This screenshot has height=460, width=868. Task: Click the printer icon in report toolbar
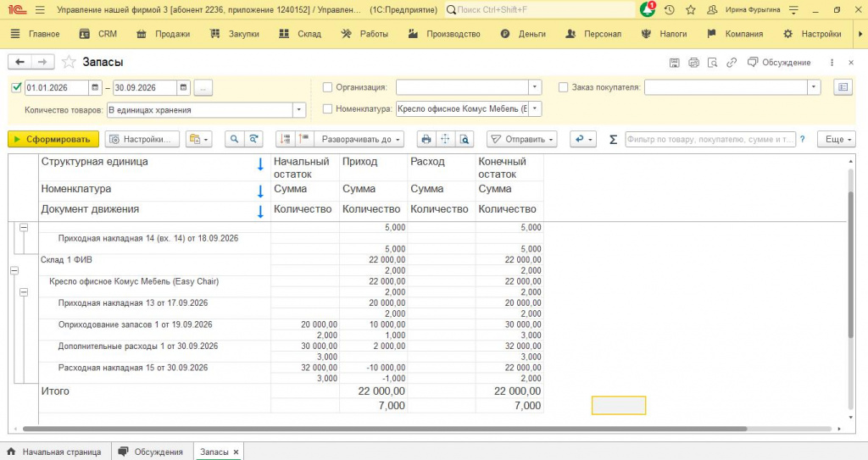click(426, 139)
